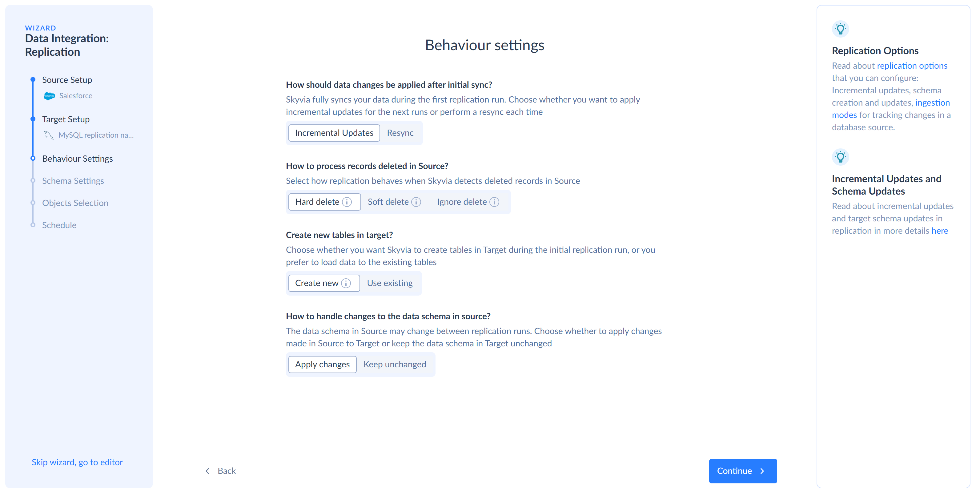The width and height of the screenshot is (980, 492).
Task: Click the Soft delete info icon
Action: 416,202
